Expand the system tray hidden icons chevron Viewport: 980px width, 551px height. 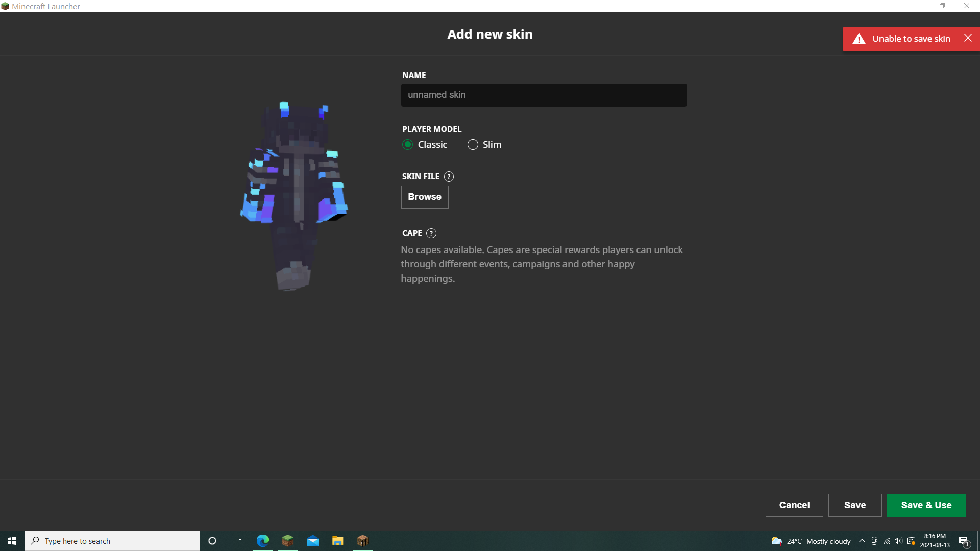coord(862,541)
